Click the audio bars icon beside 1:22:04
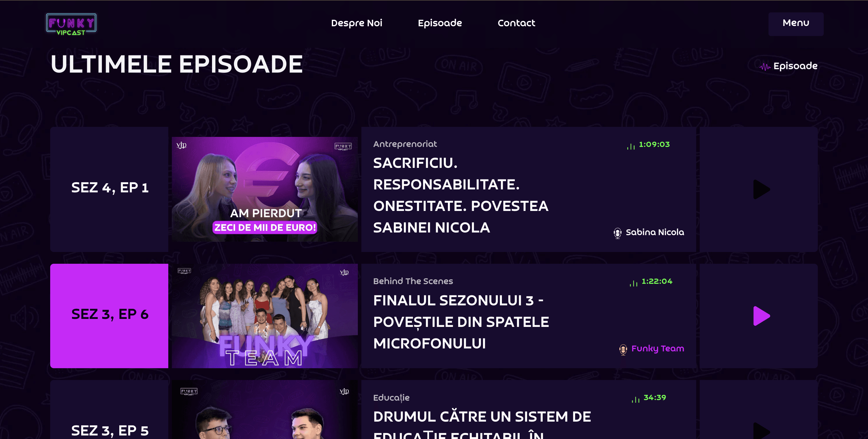This screenshot has width=868, height=439. [x=634, y=283]
